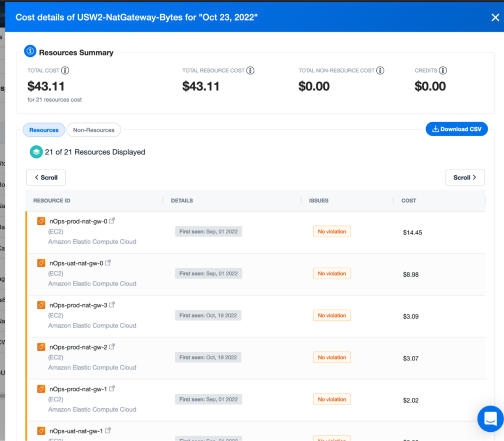The width and height of the screenshot is (504, 441).
Task: Open external link icon for nOps-prod-nat-gw-0
Action: point(112,221)
